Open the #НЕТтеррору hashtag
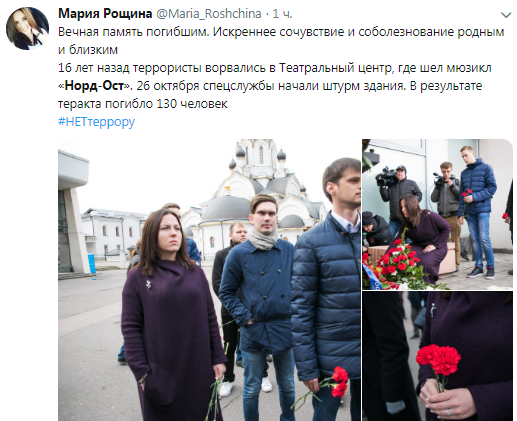The image size is (517, 421). (x=96, y=122)
